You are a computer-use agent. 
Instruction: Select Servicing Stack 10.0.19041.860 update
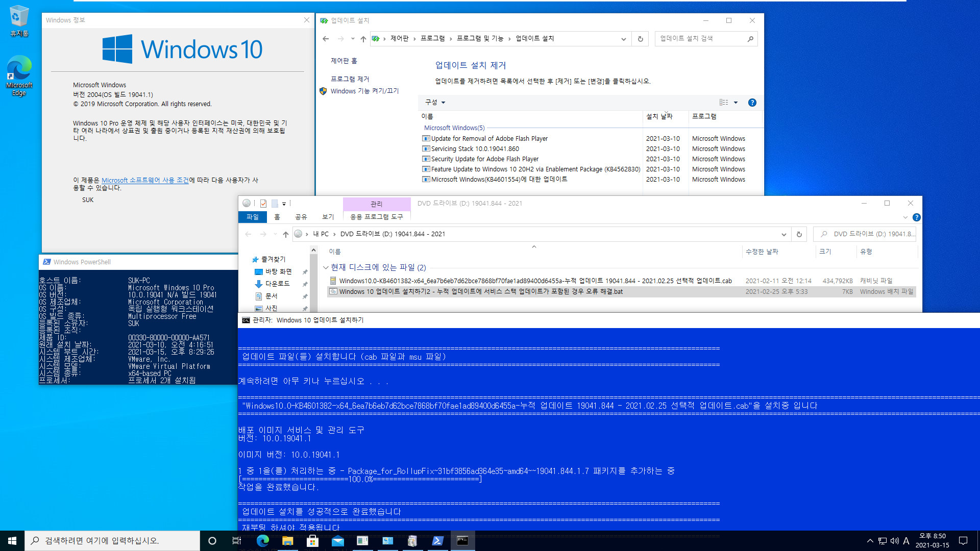click(475, 149)
